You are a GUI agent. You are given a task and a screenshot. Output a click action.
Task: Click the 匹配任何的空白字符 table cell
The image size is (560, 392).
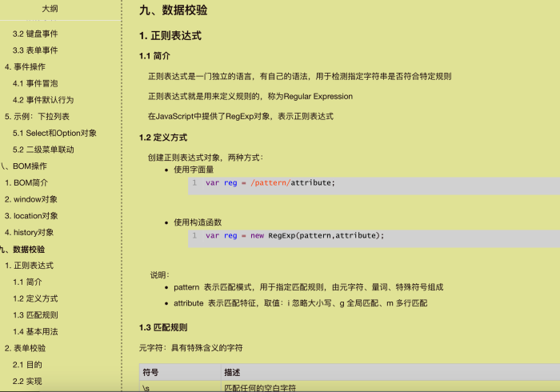(x=390, y=386)
